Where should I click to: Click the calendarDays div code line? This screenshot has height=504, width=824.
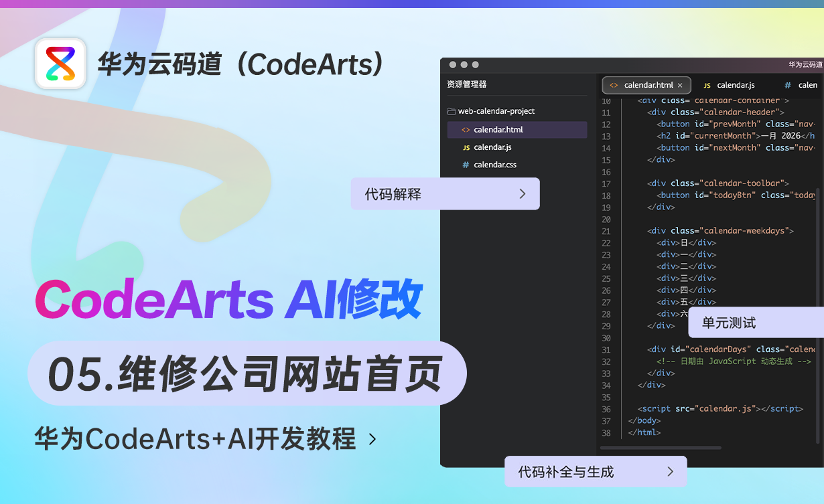[731, 349]
